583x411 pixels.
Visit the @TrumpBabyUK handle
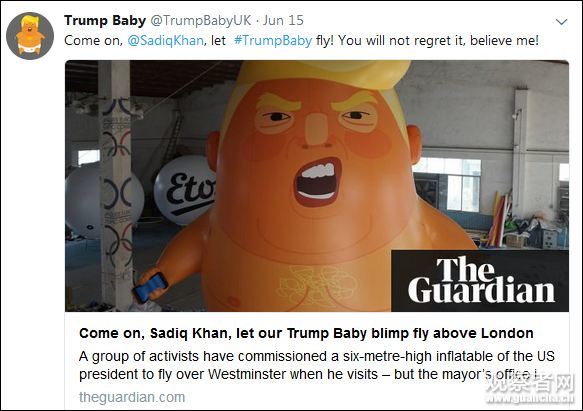pos(201,20)
